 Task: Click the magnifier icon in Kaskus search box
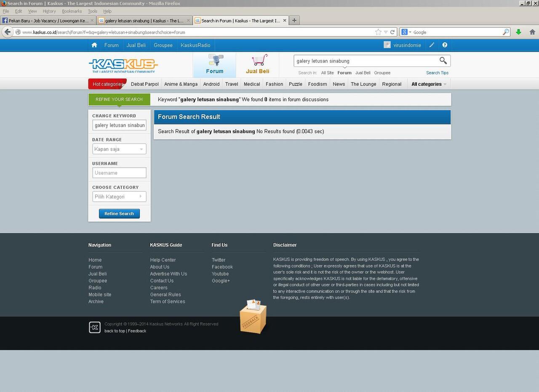443,61
